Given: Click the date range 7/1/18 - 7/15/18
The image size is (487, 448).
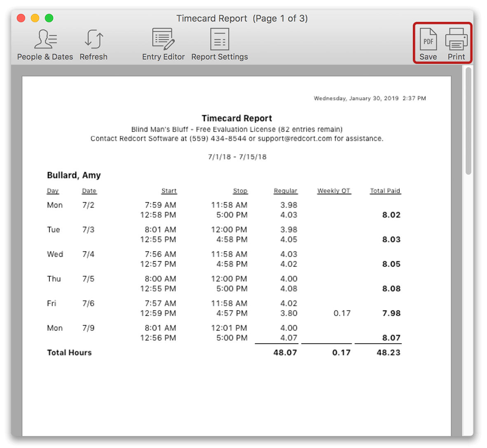Looking at the screenshot, I should point(237,157).
